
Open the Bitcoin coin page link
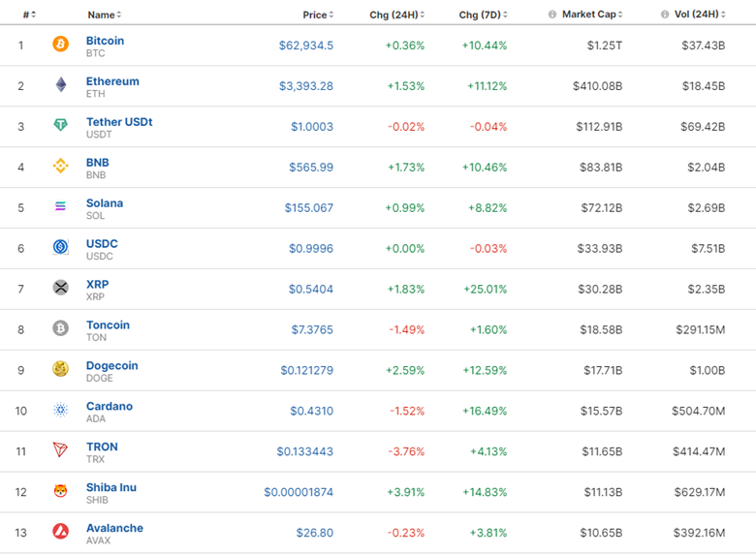[x=105, y=41]
